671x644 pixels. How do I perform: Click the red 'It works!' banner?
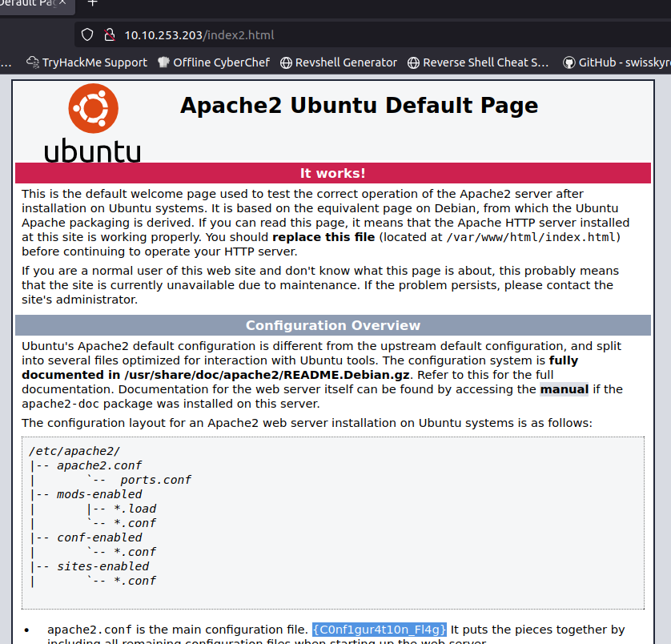[332, 173]
